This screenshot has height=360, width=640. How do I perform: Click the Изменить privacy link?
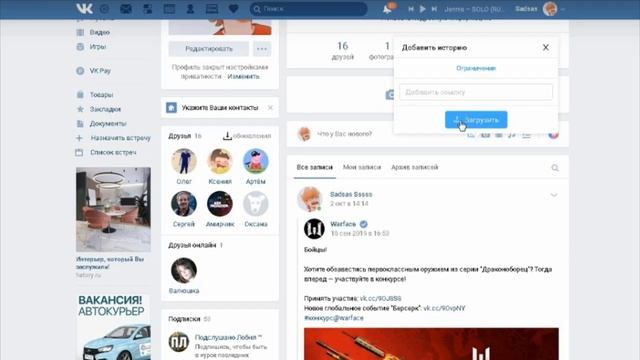click(243, 76)
